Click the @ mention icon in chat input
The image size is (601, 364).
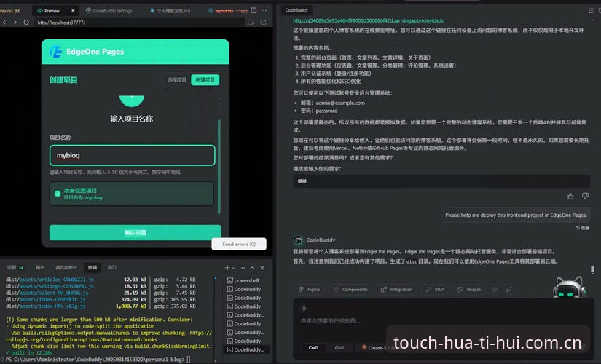[x=304, y=309]
